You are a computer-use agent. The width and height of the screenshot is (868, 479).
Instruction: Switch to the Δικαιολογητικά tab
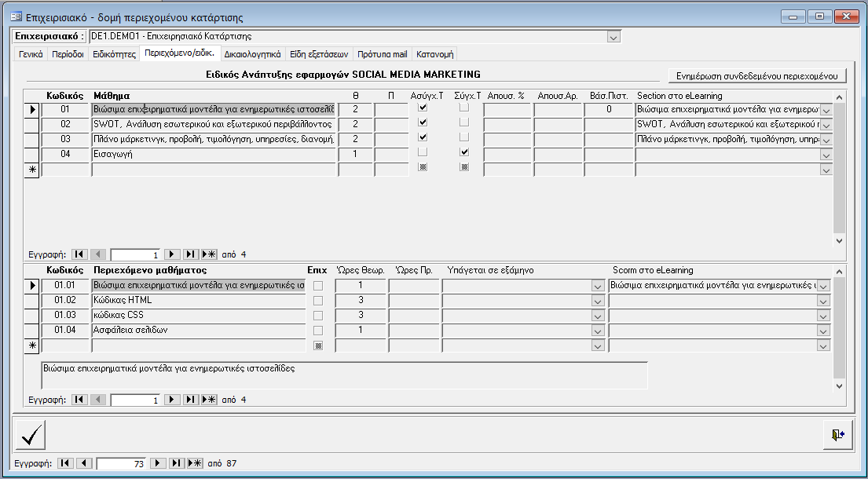[252, 54]
